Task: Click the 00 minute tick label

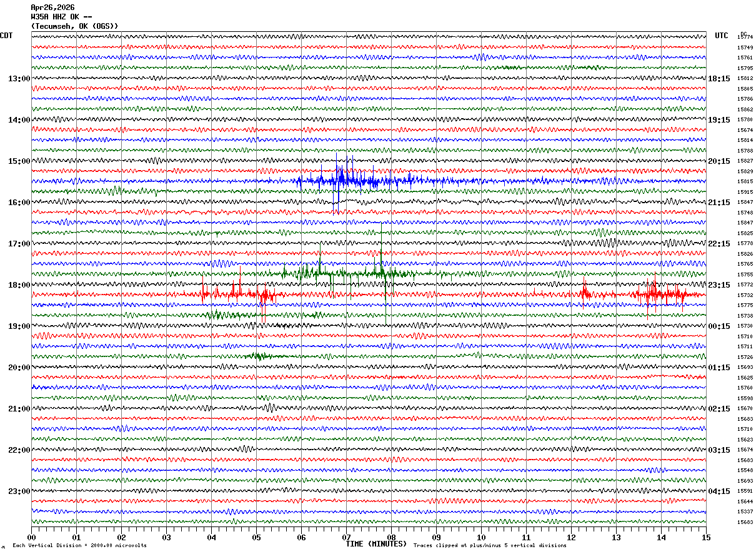Action: (31, 537)
